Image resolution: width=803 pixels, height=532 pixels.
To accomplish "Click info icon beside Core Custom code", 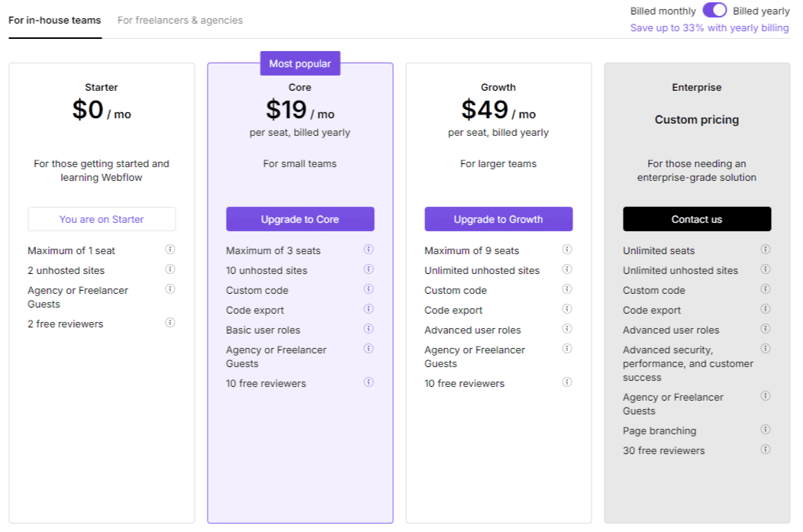I will coord(369,289).
